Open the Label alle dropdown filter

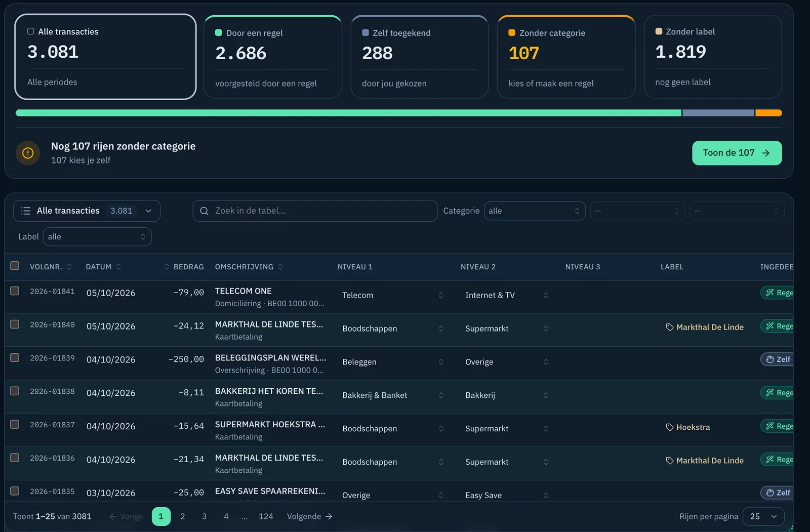[x=97, y=237]
